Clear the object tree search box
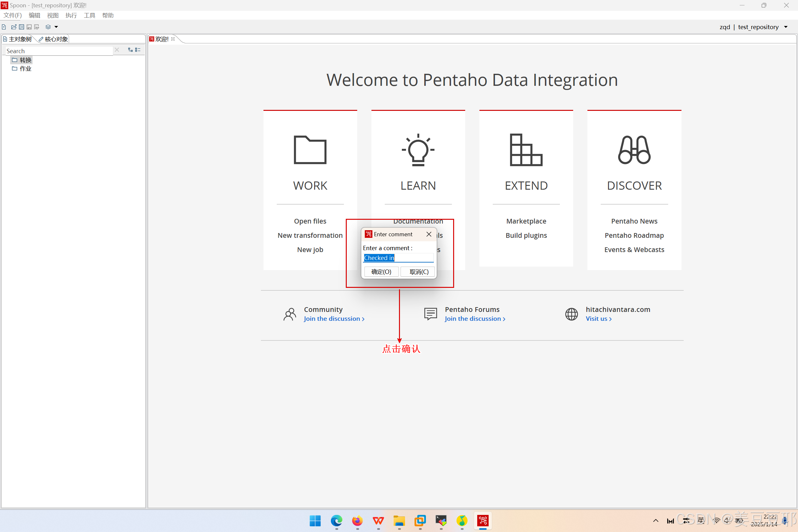798x532 pixels. click(117, 50)
